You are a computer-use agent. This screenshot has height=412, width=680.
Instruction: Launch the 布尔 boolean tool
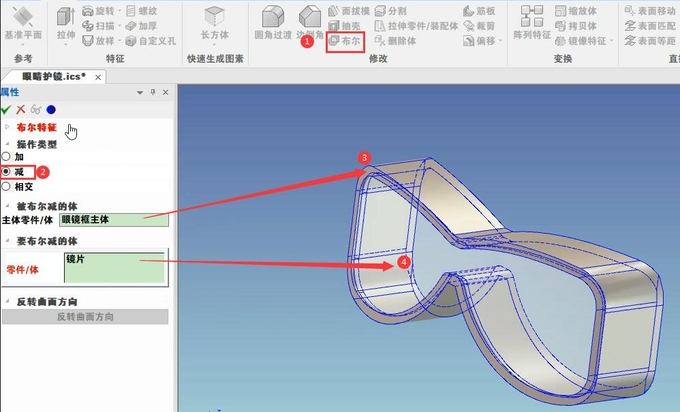click(x=345, y=41)
